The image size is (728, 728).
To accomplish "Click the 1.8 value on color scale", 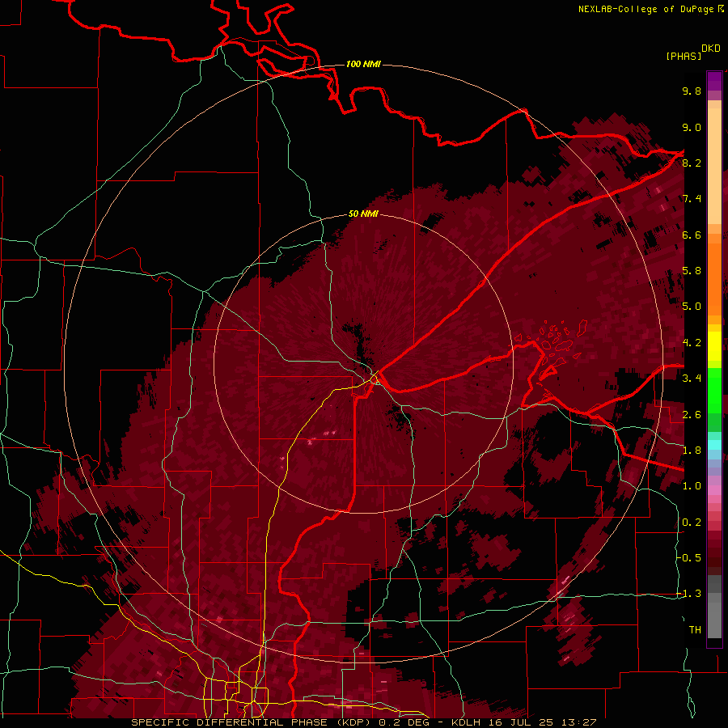I will pyautogui.click(x=692, y=451).
